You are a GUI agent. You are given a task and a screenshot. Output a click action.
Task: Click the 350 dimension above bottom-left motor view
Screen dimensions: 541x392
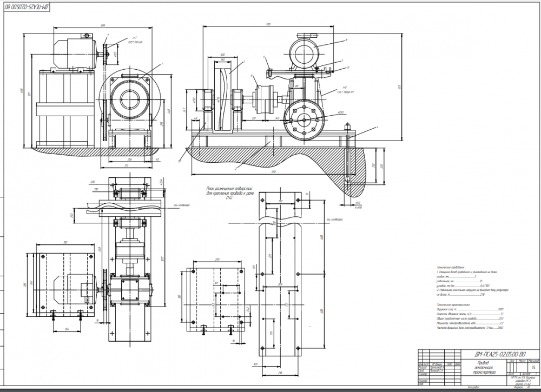pyautogui.click(x=65, y=242)
